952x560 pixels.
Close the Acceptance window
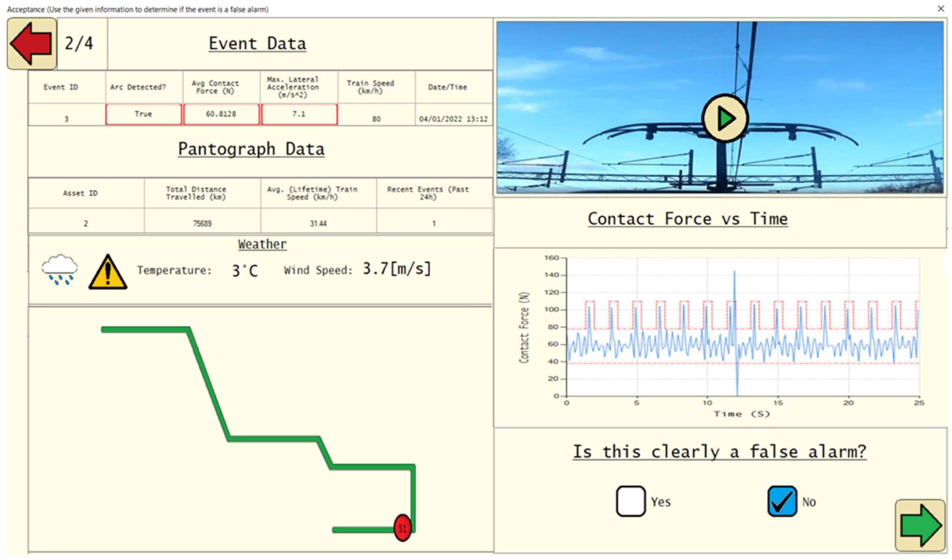pos(940,8)
